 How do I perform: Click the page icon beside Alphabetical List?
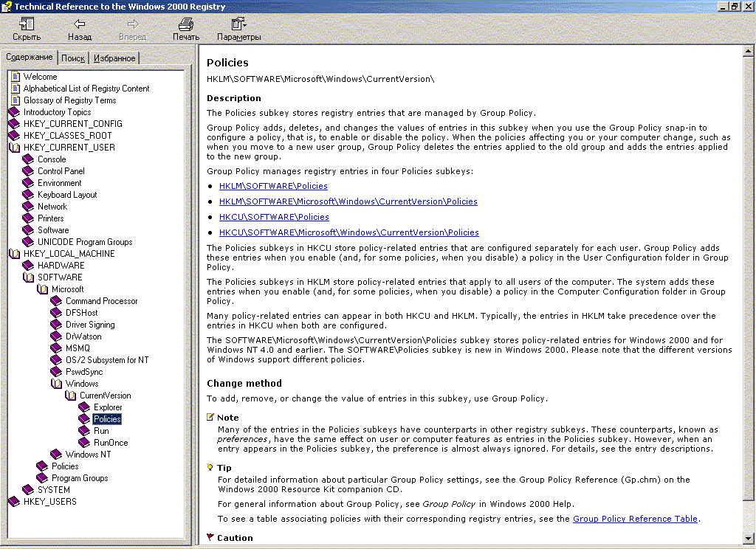tap(16, 89)
